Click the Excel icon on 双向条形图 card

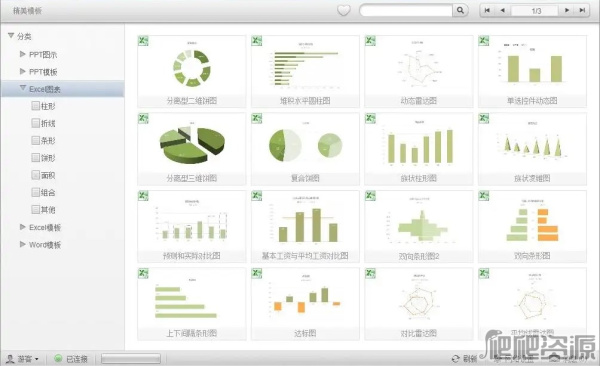(x=484, y=196)
